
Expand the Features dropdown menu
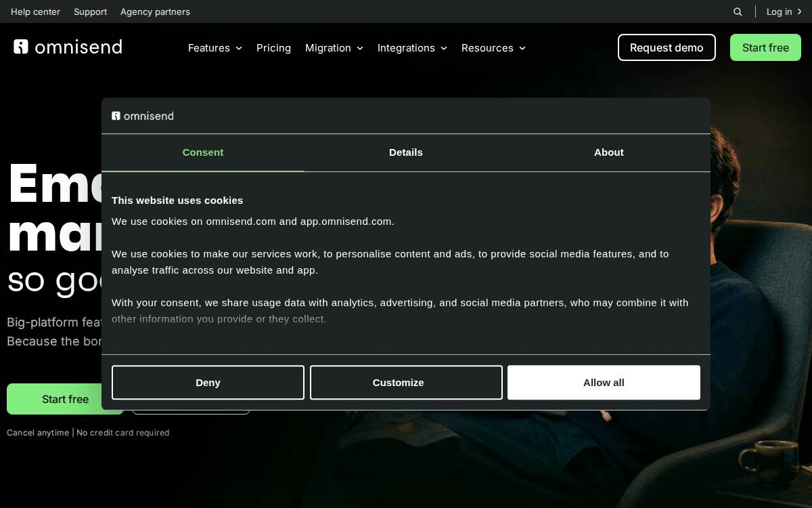[215, 48]
